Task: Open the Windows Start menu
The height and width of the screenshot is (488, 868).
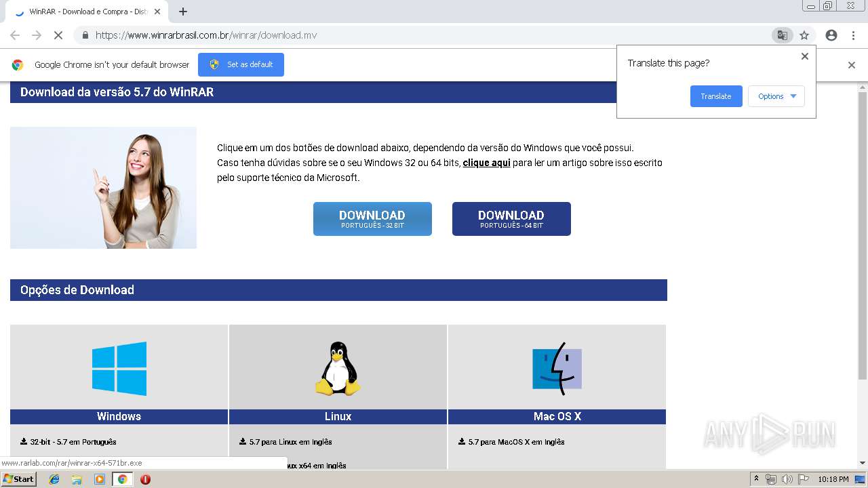Action: tap(18, 479)
